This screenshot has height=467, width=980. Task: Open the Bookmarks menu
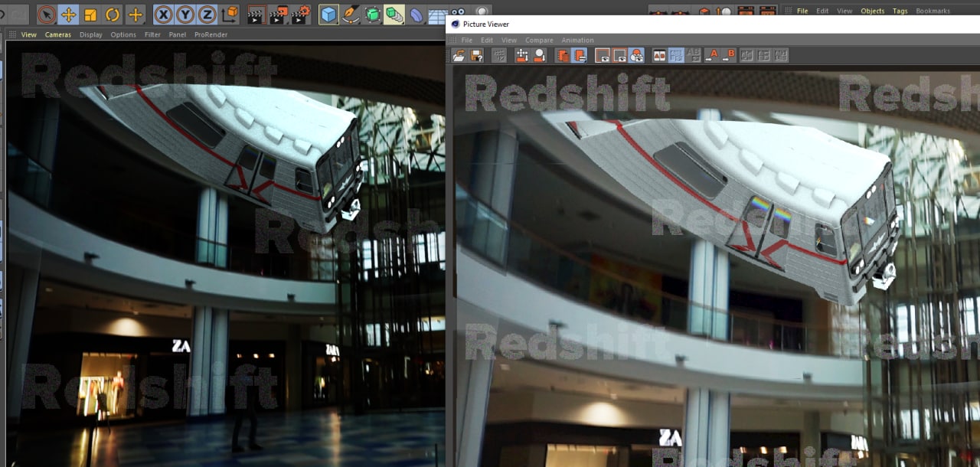click(x=933, y=11)
